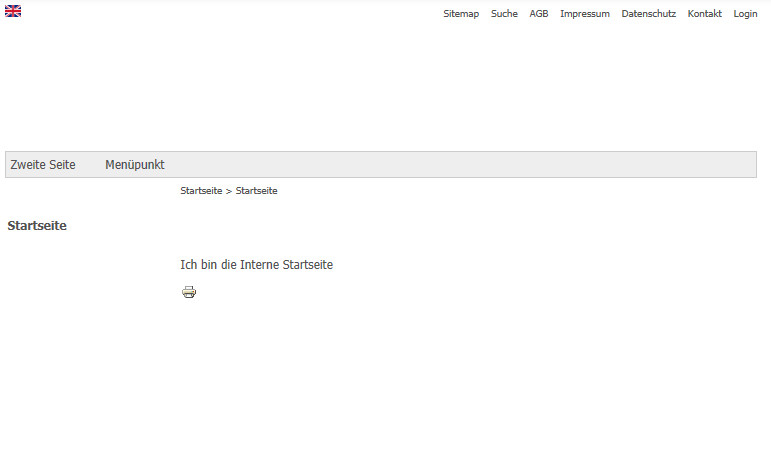Click the last Startseite breadcrumb
This screenshot has height=466, width=771.
tap(257, 191)
